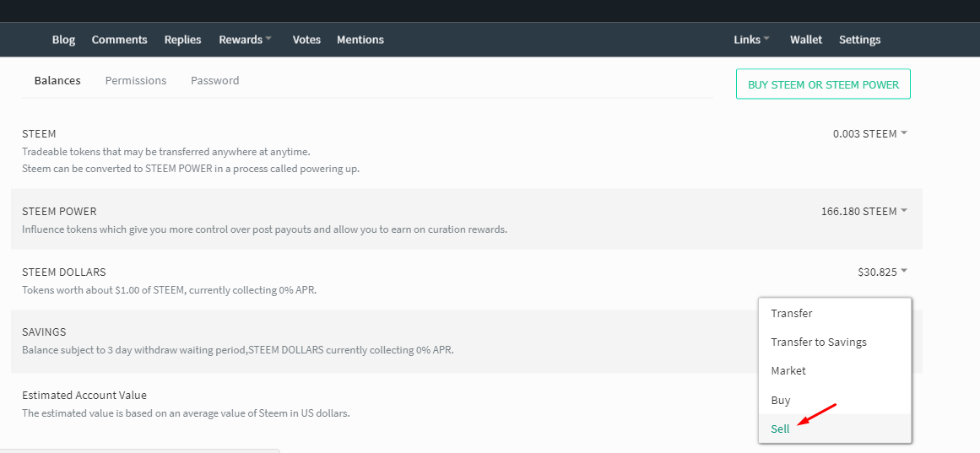Open the Blog page
The height and width of the screenshot is (453, 980).
(63, 40)
